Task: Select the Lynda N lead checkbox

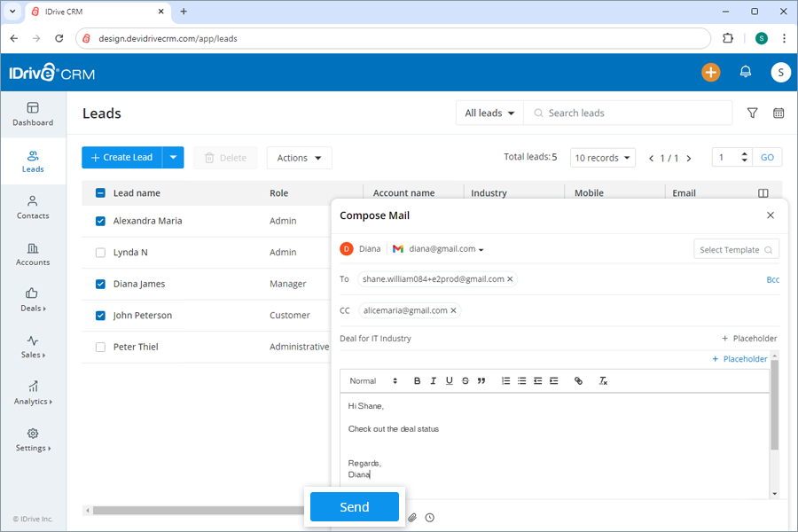Action: 100,252
